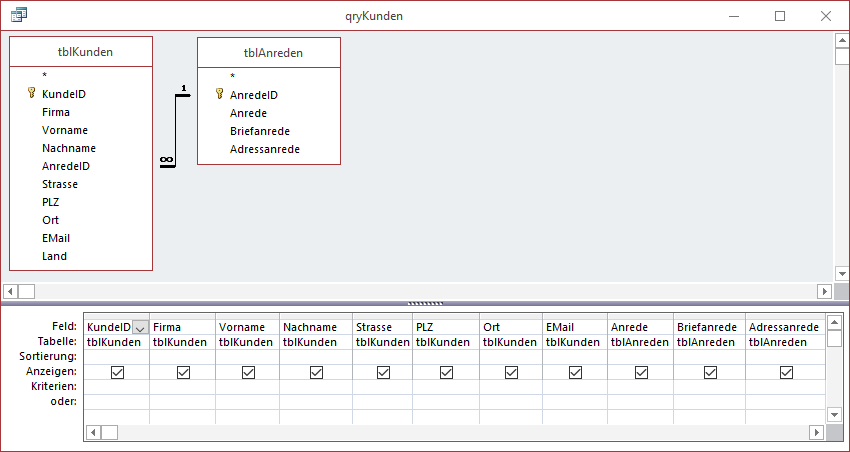This screenshot has width=850, height=452.
Task: Click the up scroll arrow of table pane
Action: click(841, 41)
